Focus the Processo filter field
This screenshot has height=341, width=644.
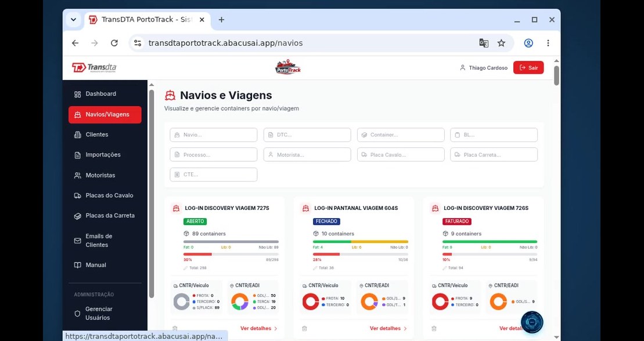(x=214, y=155)
